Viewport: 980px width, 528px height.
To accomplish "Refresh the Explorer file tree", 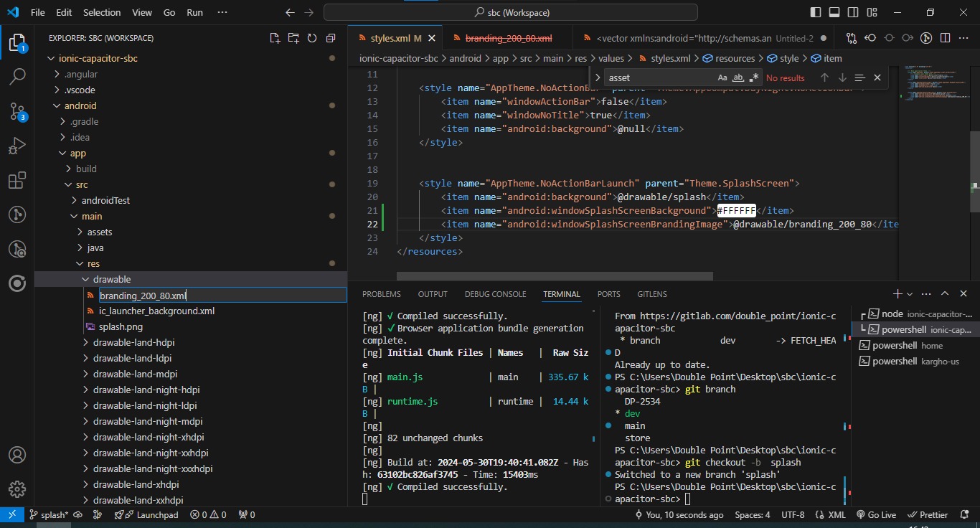I will point(312,38).
